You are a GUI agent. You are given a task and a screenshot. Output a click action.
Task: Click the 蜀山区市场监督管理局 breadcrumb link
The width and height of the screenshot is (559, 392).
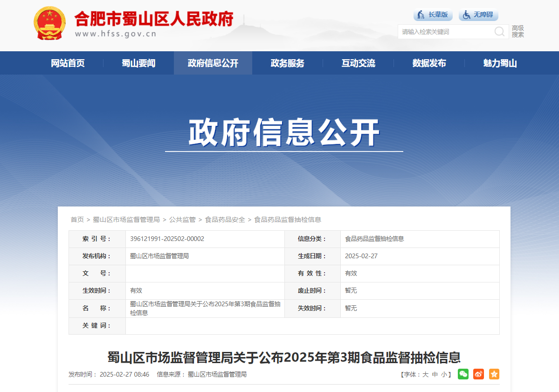(x=126, y=220)
